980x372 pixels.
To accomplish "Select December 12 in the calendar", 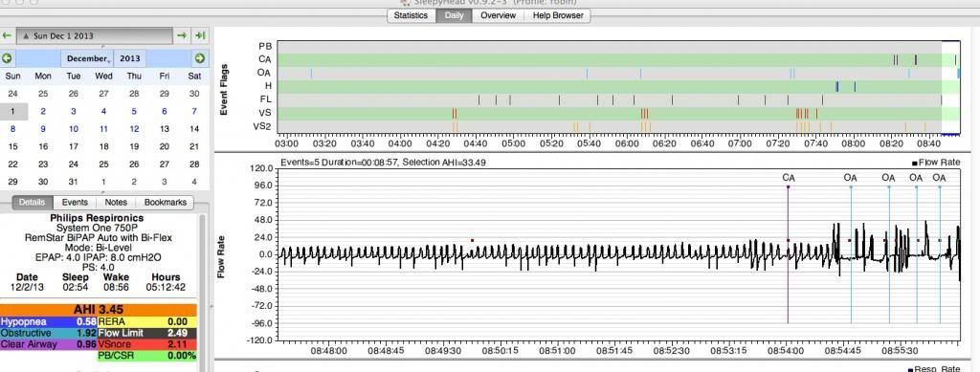I will tap(134, 129).
